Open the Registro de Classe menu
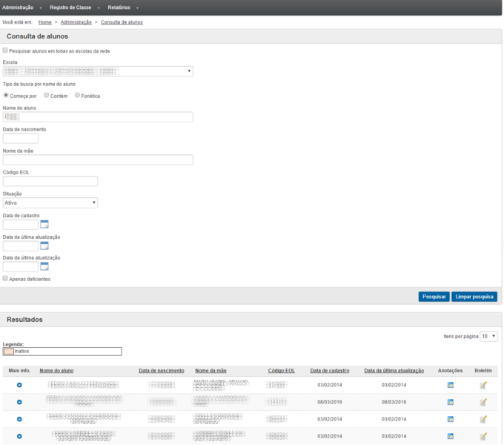The image size is (504, 445). point(70,7)
